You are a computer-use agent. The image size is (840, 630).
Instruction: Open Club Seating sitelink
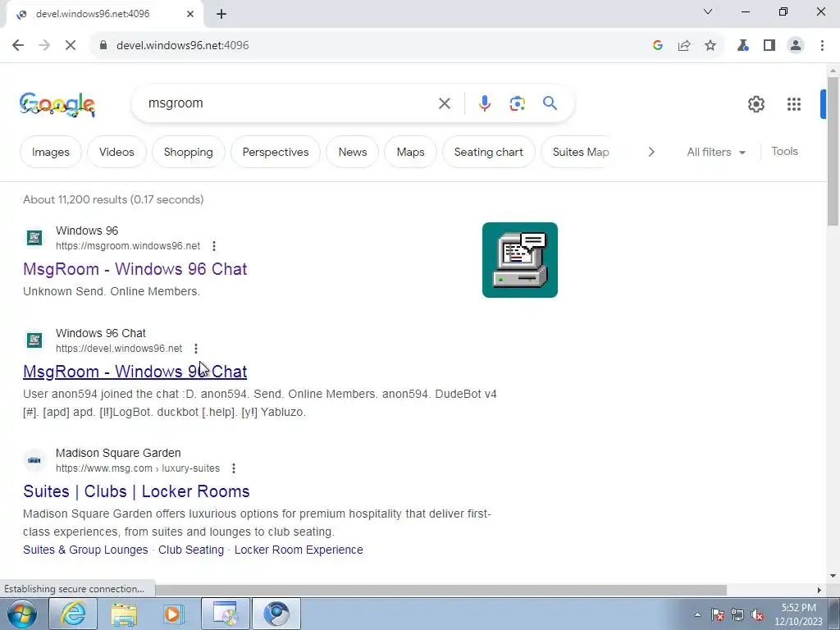(191, 550)
